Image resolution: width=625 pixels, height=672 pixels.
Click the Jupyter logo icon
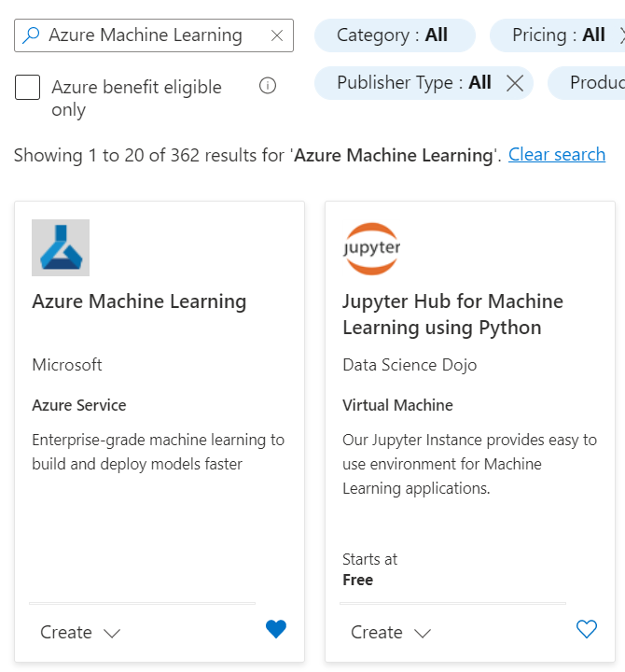371,247
